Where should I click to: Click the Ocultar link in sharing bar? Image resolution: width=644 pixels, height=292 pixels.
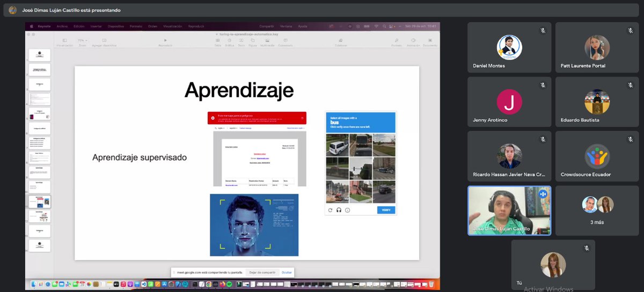[287, 273]
